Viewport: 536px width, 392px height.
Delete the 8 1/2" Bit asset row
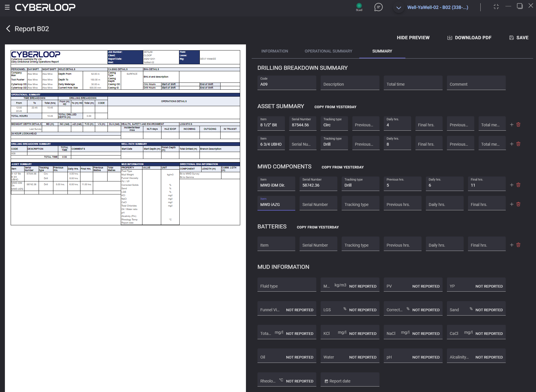click(x=518, y=125)
